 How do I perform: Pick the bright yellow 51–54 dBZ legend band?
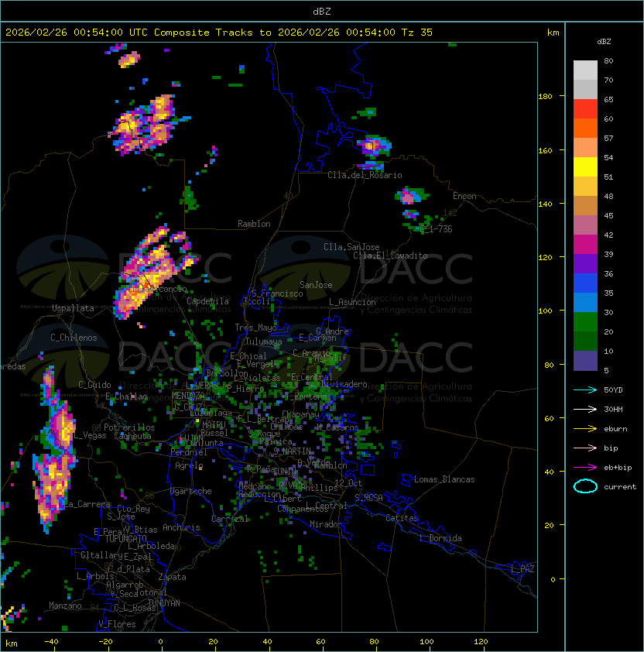(585, 167)
